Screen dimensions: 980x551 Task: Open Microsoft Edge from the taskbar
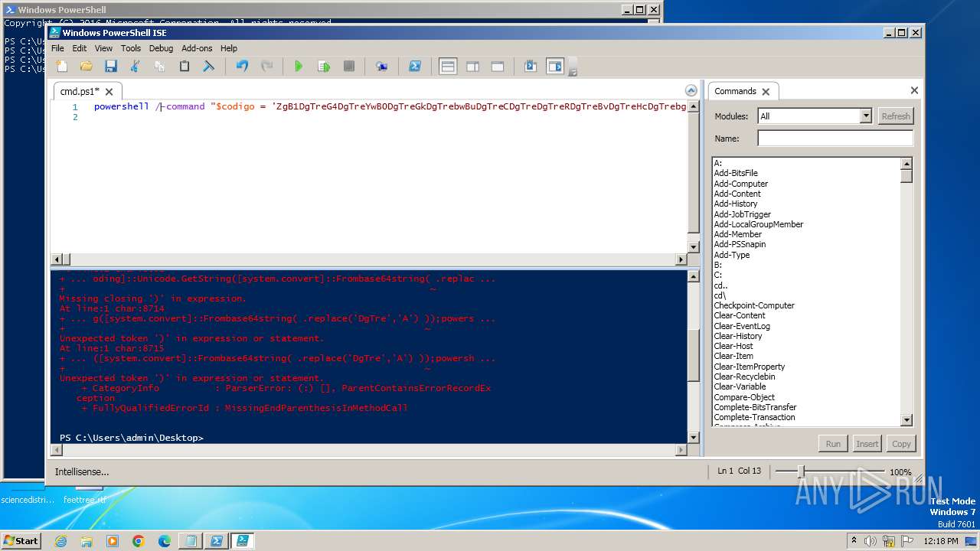[x=165, y=541]
